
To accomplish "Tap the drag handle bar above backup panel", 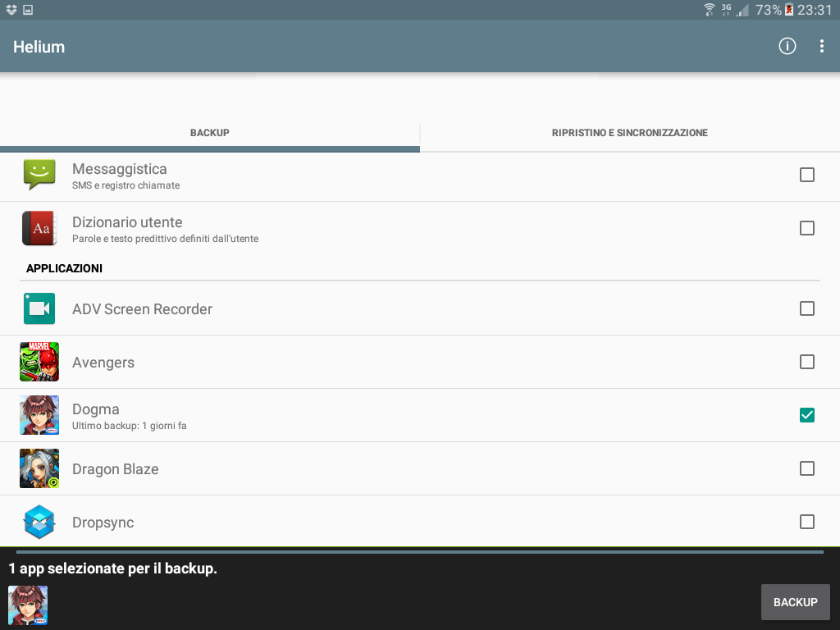I will pos(420,551).
